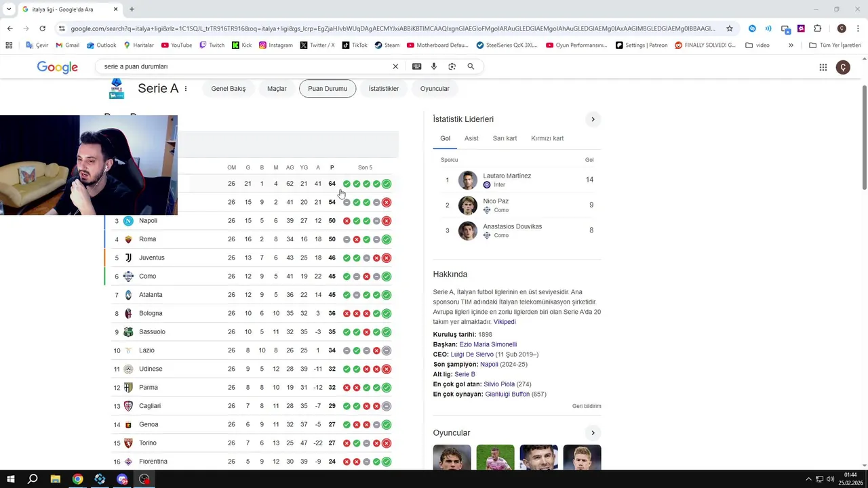Click the Cagliari team crest icon

(x=128, y=406)
